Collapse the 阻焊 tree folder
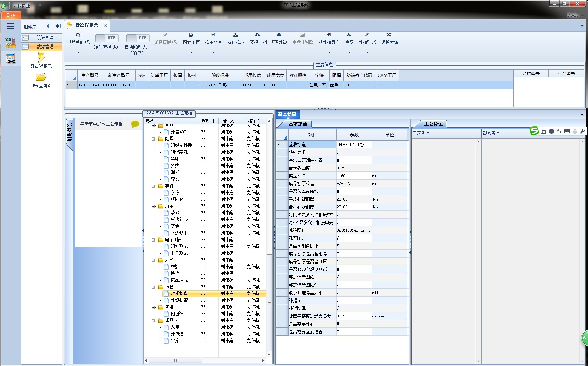588x366 pixels. tap(153, 139)
